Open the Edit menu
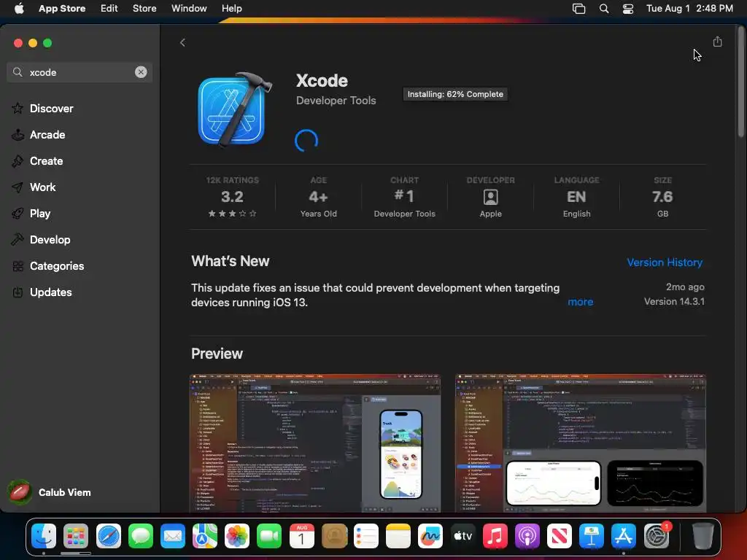 click(x=109, y=9)
